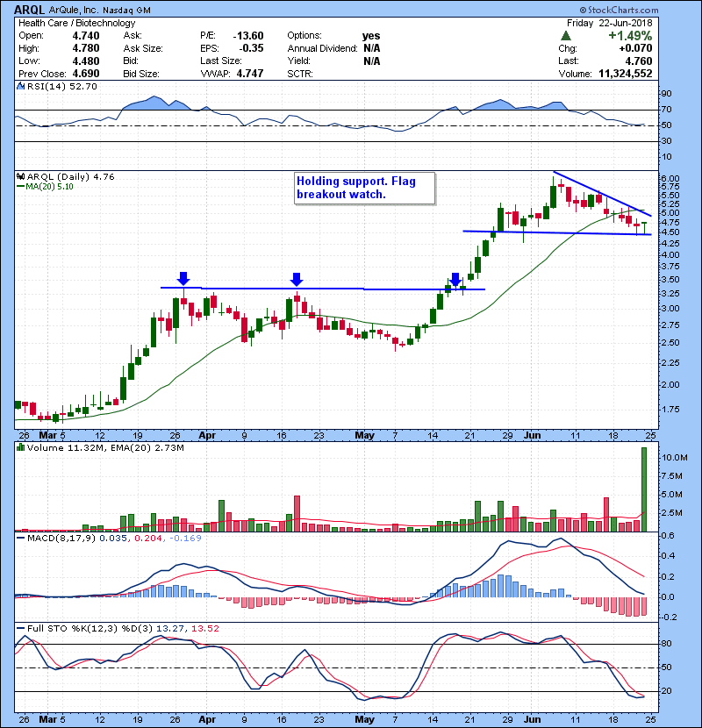
Task: Click the Jun label on price chart date axis
Action: [532, 435]
